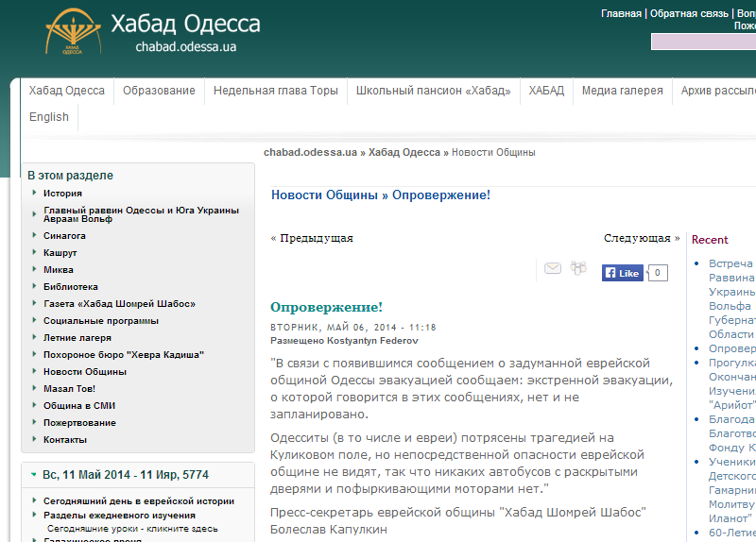
Task: Click the arrow bullet next to Миква
Action: (34, 269)
